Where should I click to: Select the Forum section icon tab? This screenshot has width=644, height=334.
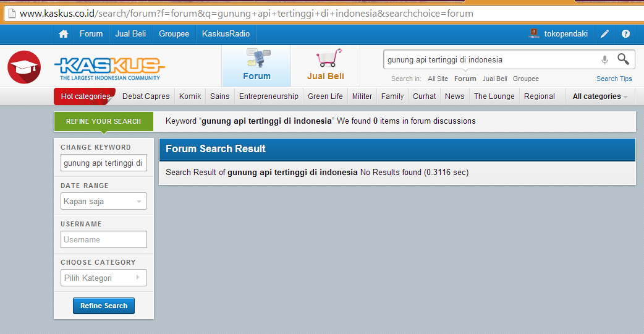click(x=256, y=66)
